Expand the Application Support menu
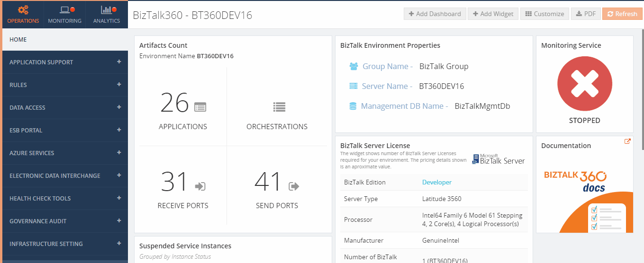The width and height of the screenshot is (644, 263). coord(65,62)
